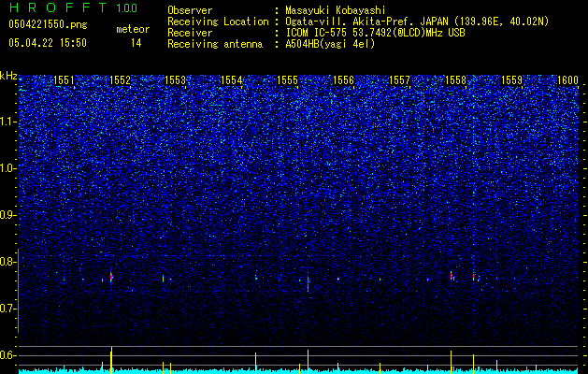Click the 1551 time axis label
The image size is (588, 374).
pos(64,80)
